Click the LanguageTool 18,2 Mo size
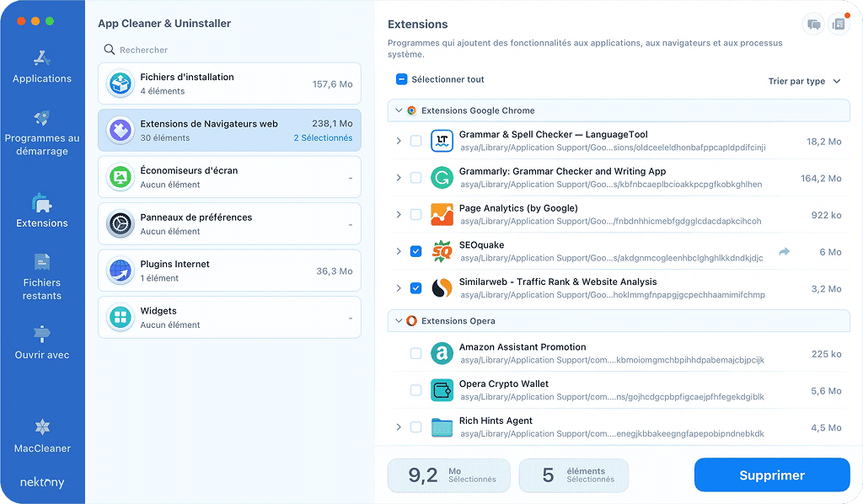This screenshot has width=863, height=504. tap(824, 142)
